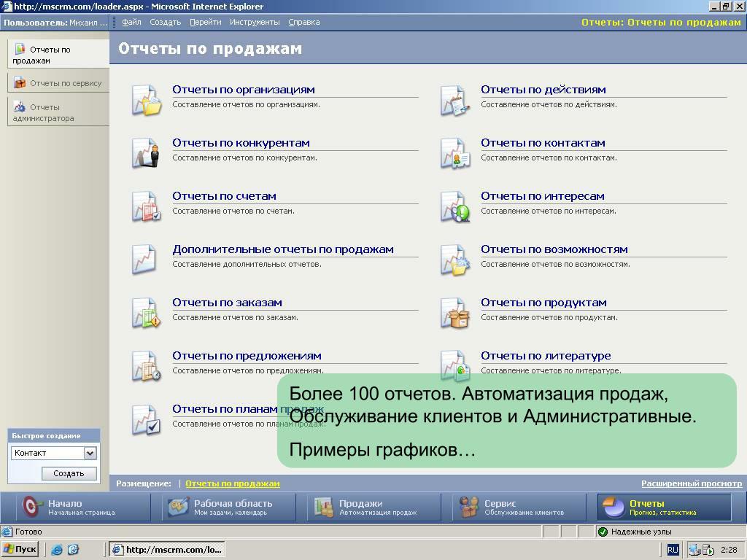Click the mscrm.com taskbar window button

coord(167,550)
